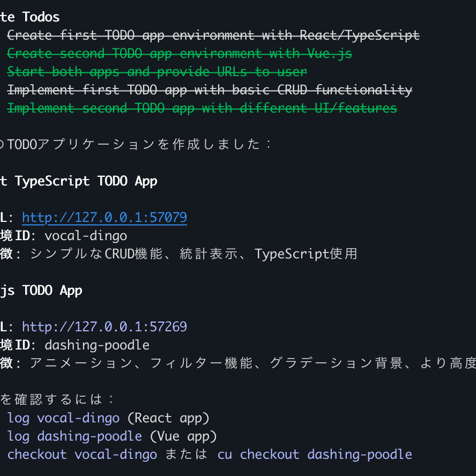The image size is (476, 476).
Task: Click the 'Create second TODO app environment with Vue.js' todo
Action: [180, 54]
